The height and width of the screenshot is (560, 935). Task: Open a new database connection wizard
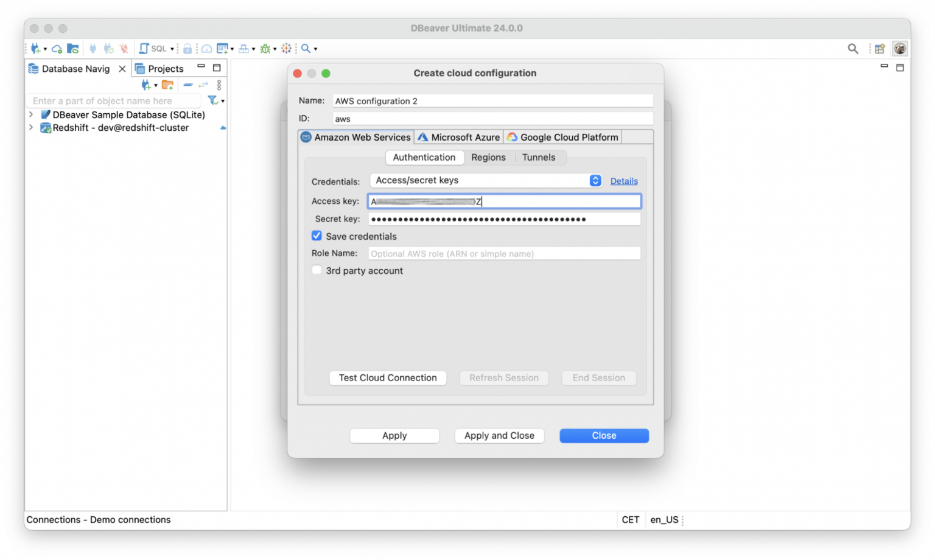35,48
